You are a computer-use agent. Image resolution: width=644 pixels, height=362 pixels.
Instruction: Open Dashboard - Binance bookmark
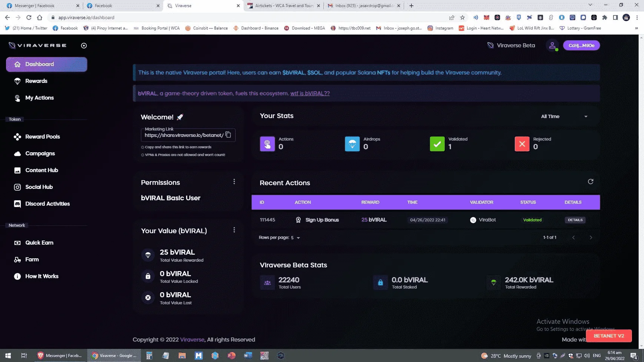(x=256, y=28)
